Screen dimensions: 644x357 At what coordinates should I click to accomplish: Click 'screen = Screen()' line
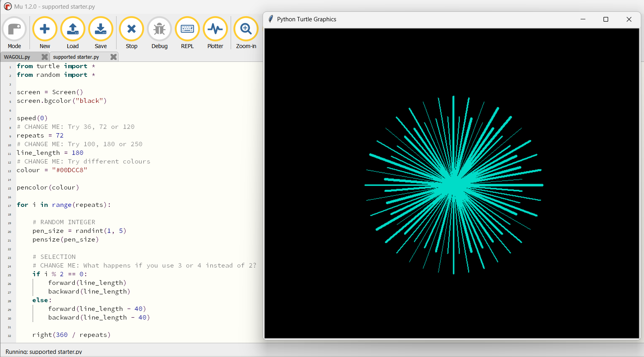[x=50, y=92]
